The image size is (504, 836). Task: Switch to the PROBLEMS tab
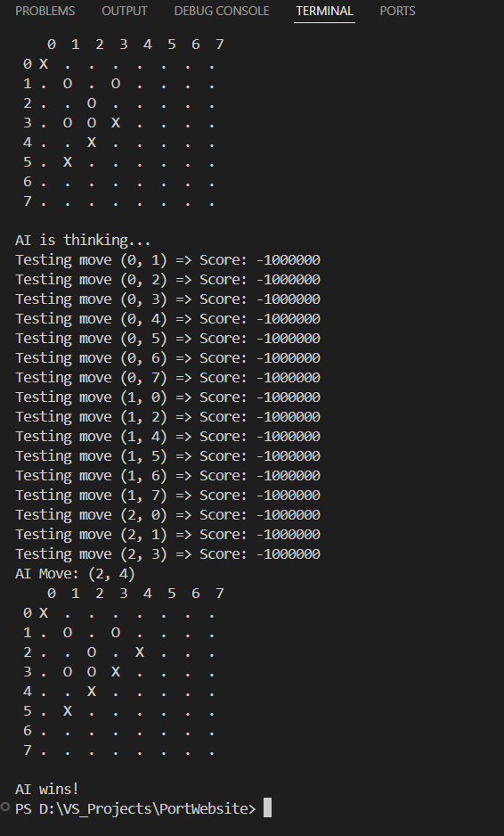(x=45, y=11)
